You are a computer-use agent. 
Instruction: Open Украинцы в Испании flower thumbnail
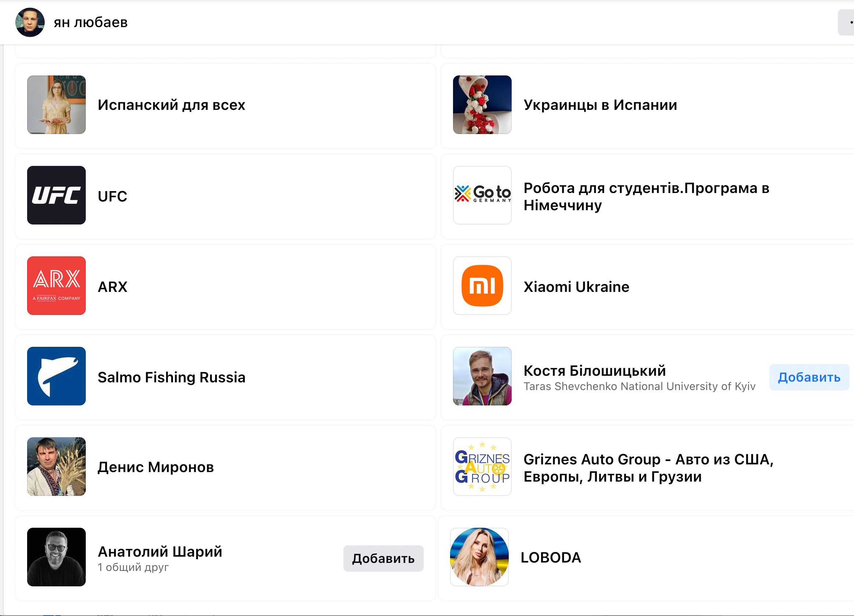click(x=482, y=105)
